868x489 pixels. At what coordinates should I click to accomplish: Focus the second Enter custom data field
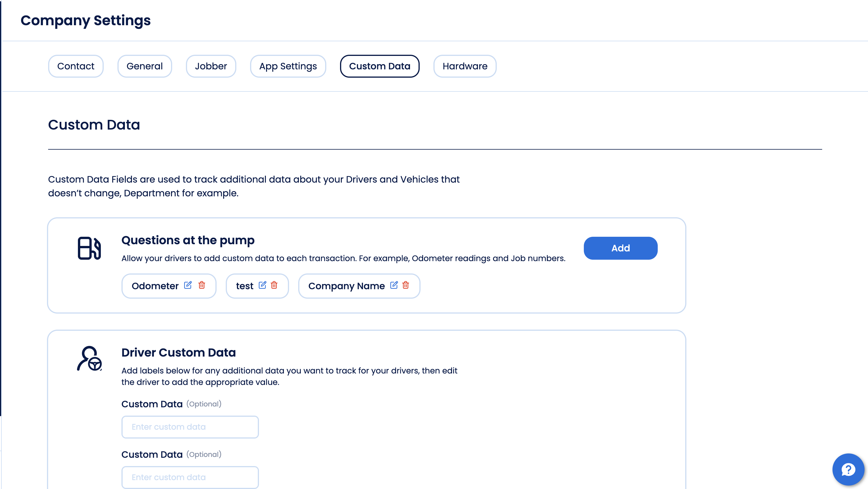190,478
